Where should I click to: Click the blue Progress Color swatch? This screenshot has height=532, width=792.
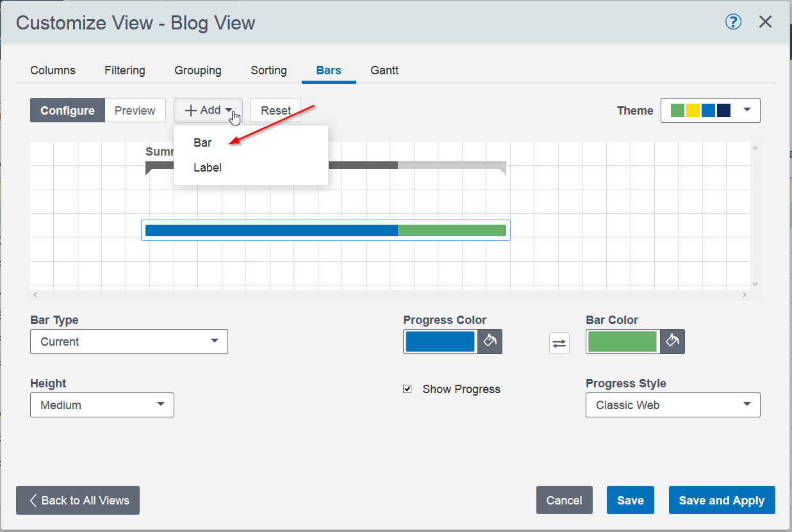(x=440, y=341)
